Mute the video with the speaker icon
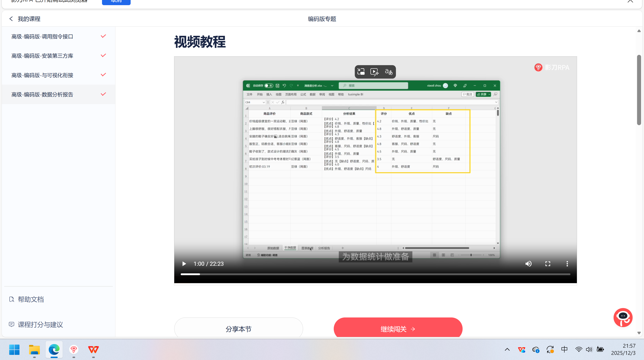 coord(529,264)
